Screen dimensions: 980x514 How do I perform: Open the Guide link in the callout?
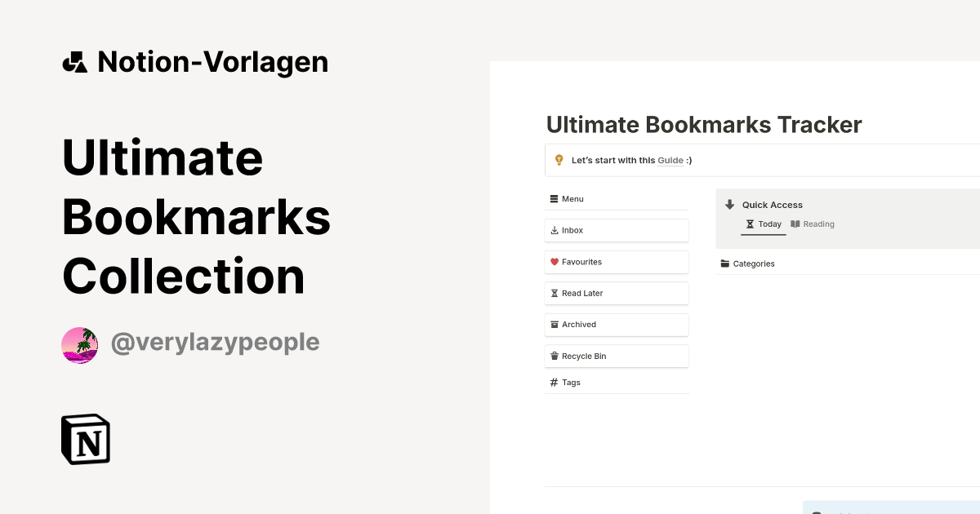tap(670, 160)
